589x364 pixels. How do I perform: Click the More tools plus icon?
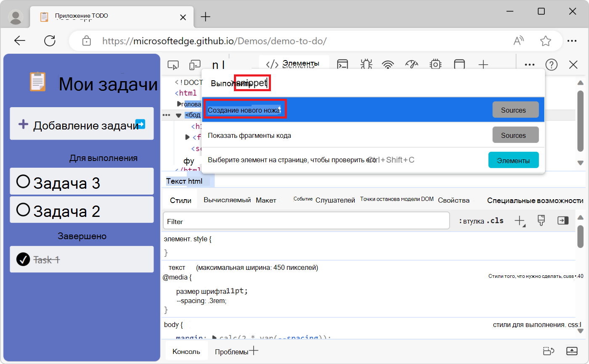(x=483, y=65)
